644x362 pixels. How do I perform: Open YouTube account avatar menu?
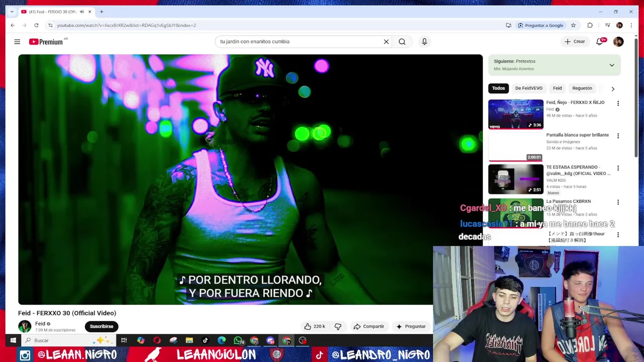coord(618,42)
